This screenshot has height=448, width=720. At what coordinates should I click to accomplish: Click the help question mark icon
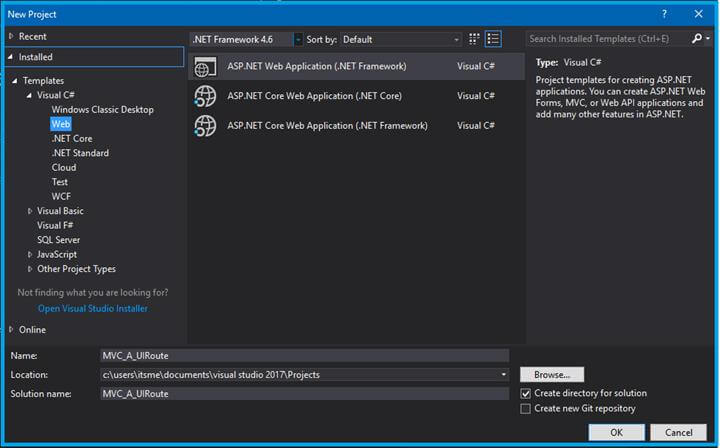[664, 14]
